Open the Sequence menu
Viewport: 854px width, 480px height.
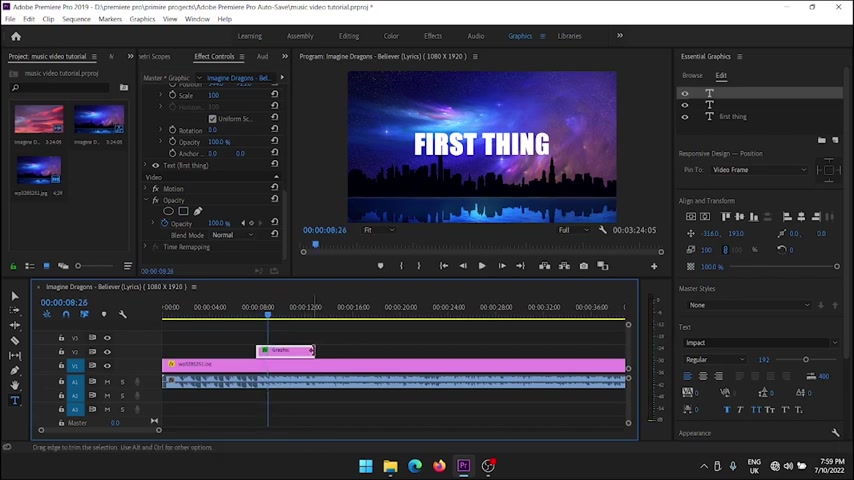76,19
